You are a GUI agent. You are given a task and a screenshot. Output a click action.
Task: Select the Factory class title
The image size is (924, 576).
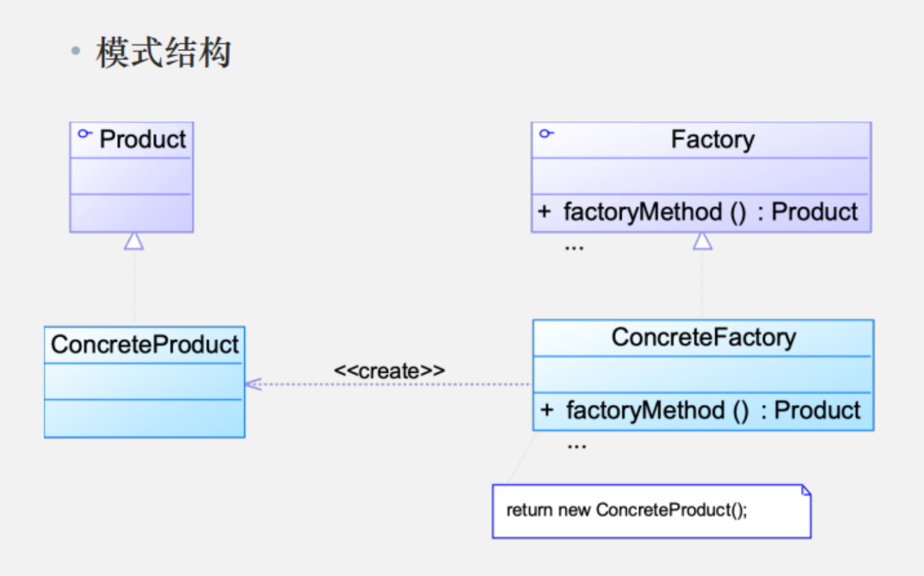[712, 139]
